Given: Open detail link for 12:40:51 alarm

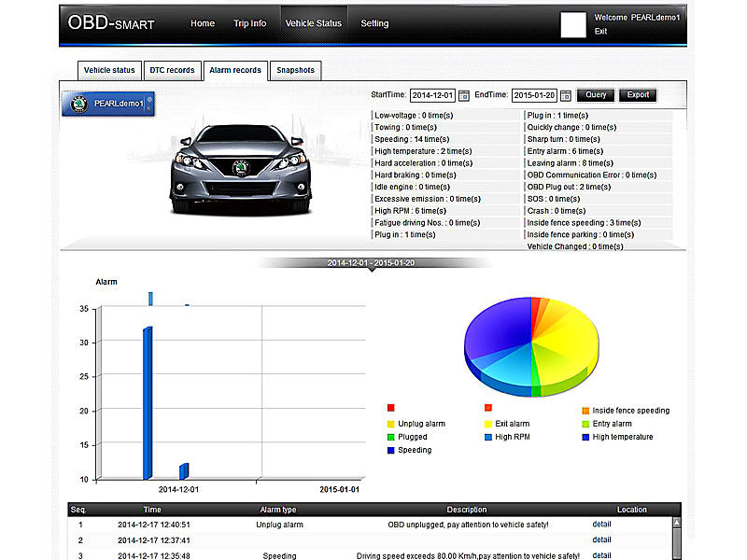Looking at the screenshot, I should pos(601,525).
